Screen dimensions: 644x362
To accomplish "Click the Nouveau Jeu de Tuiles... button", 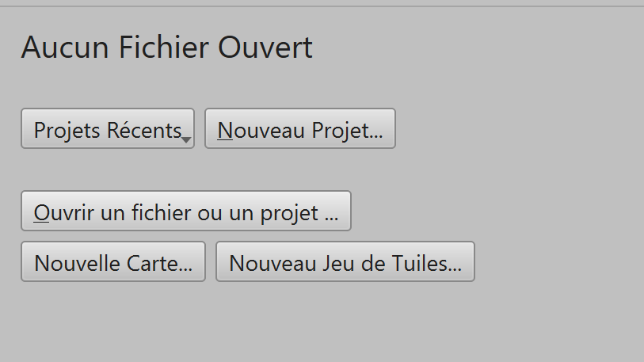I will point(345,262).
